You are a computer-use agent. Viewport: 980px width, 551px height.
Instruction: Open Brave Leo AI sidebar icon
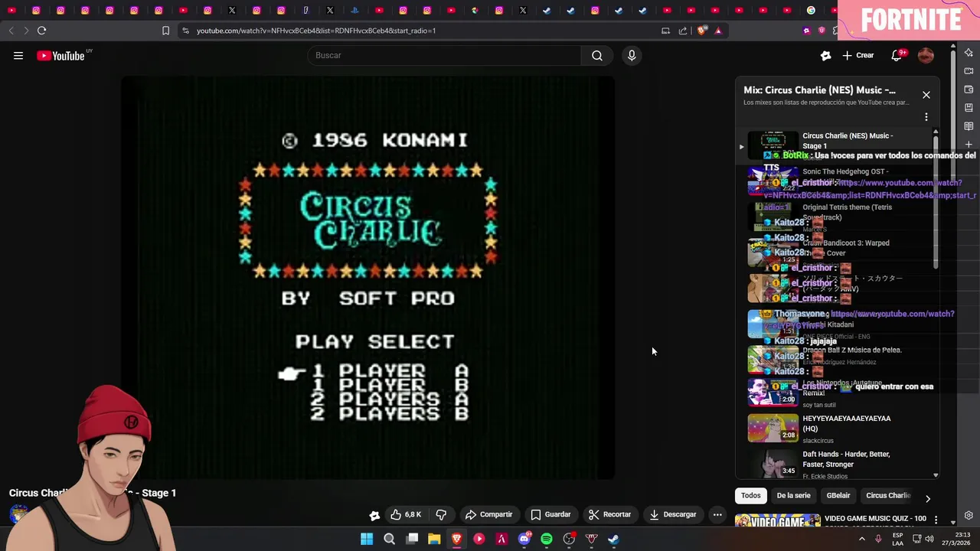point(969,52)
